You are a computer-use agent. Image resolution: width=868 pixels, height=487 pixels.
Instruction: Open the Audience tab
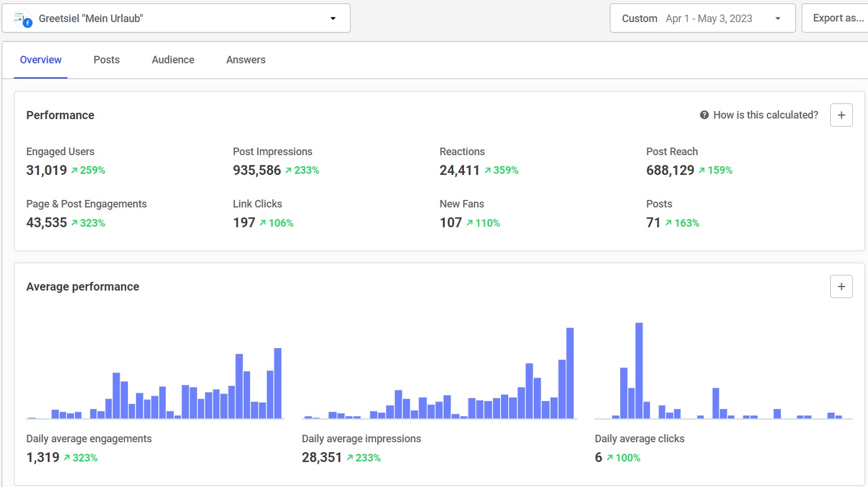[173, 60]
